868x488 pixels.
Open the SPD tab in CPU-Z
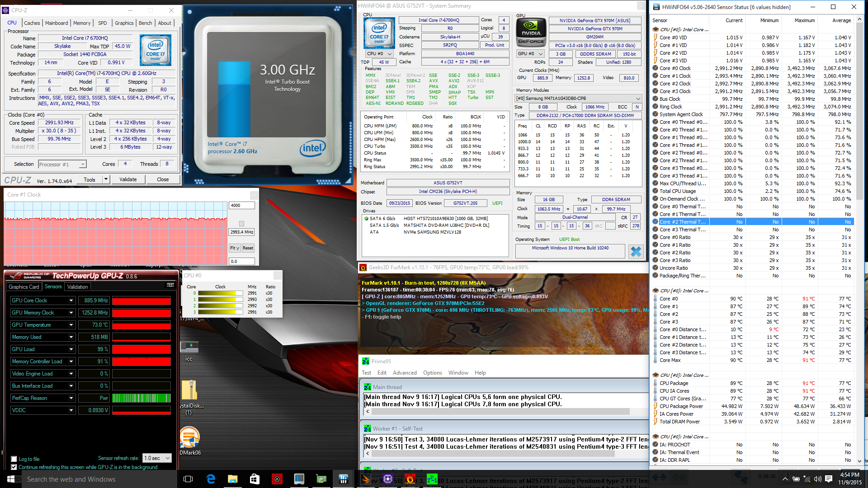103,23
